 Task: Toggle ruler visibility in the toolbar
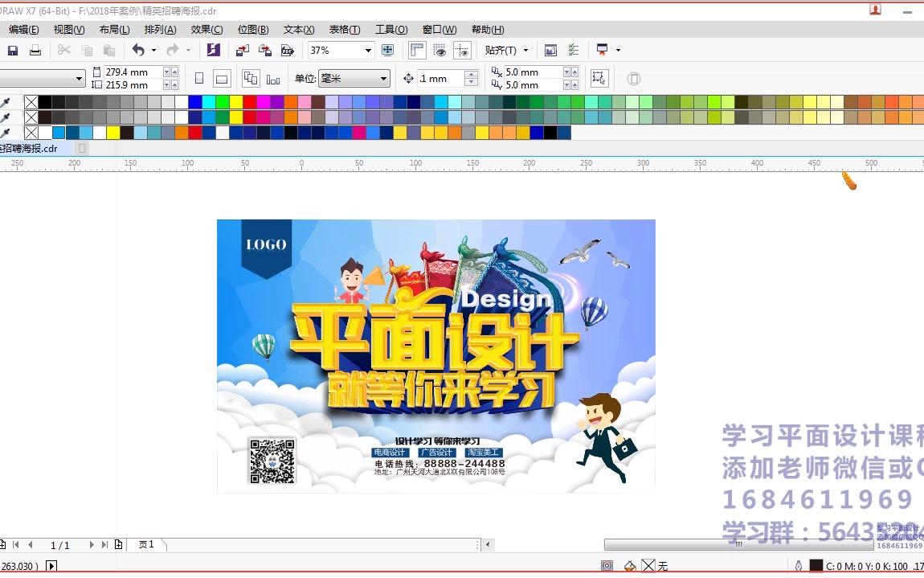(415, 50)
